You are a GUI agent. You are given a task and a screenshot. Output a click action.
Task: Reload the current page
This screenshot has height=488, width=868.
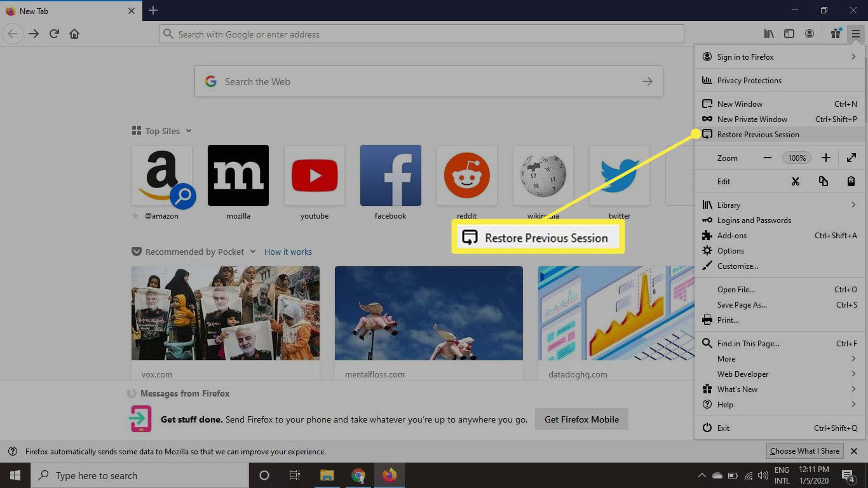click(54, 34)
